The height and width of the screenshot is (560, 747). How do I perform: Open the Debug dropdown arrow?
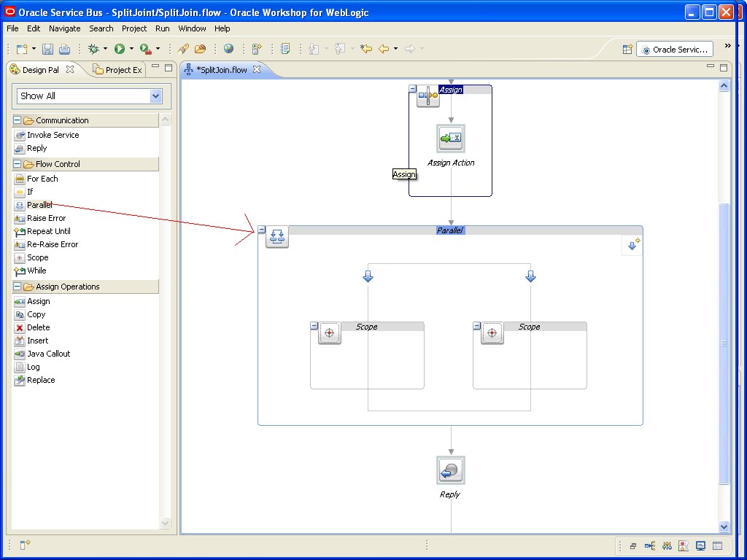coord(105,49)
